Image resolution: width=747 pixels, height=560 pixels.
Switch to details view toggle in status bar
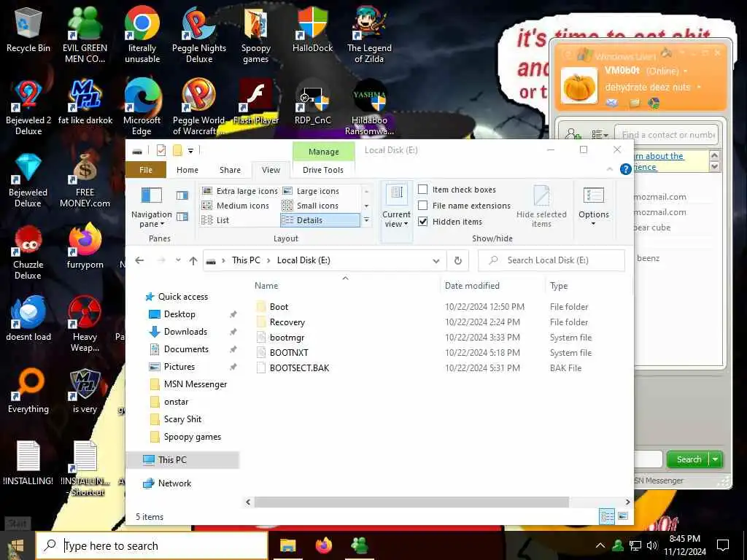click(x=607, y=516)
